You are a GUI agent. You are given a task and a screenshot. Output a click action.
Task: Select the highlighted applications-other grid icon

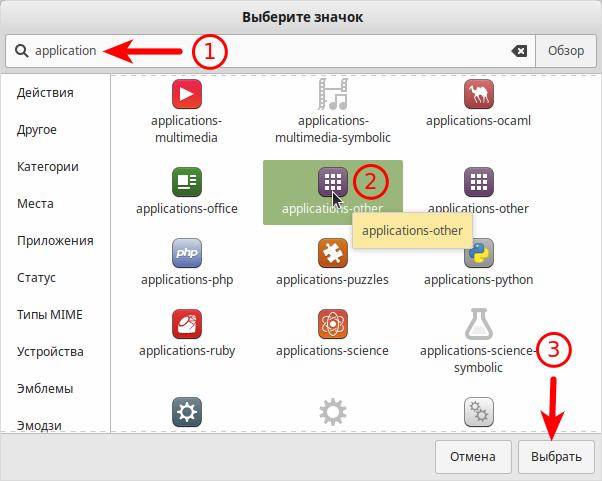(x=332, y=182)
